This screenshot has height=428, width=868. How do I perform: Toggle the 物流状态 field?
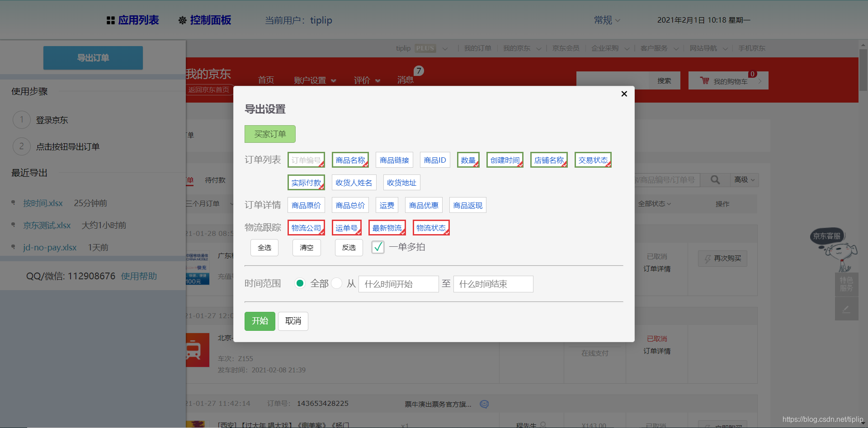(x=431, y=228)
